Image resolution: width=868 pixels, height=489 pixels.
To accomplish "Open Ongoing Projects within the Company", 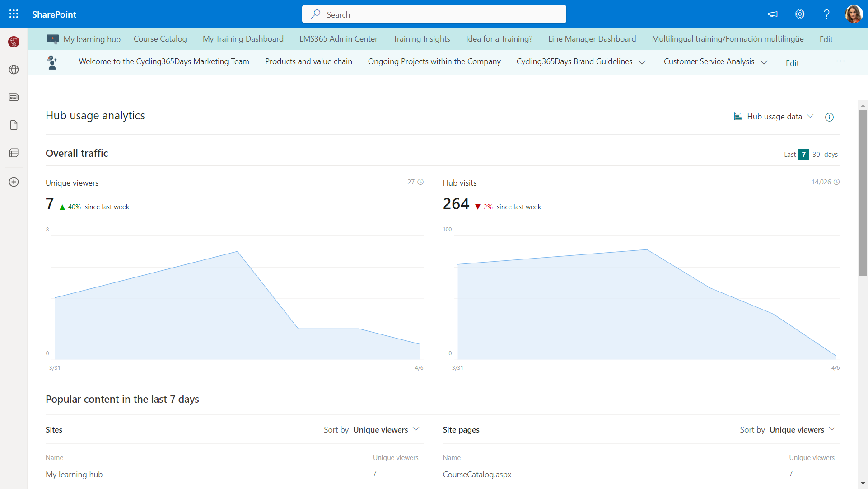I will point(434,61).
